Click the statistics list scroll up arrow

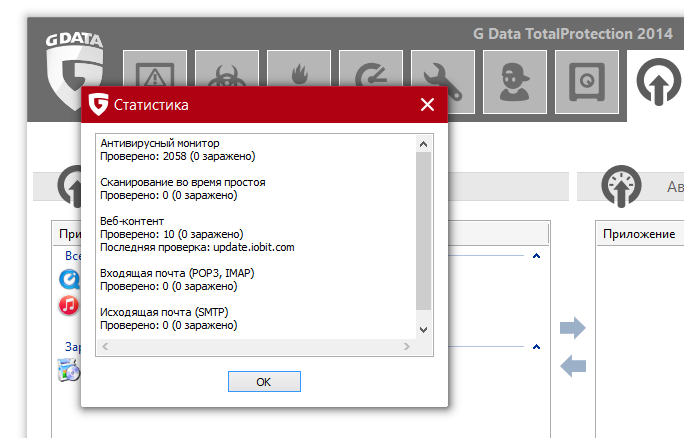423,144
